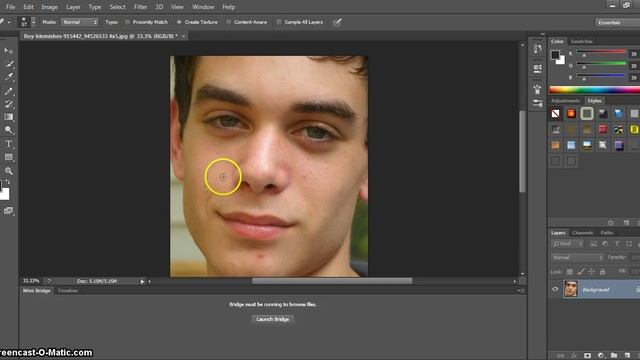Open the Mini Bridge panel menu

[x=521, y=291]
